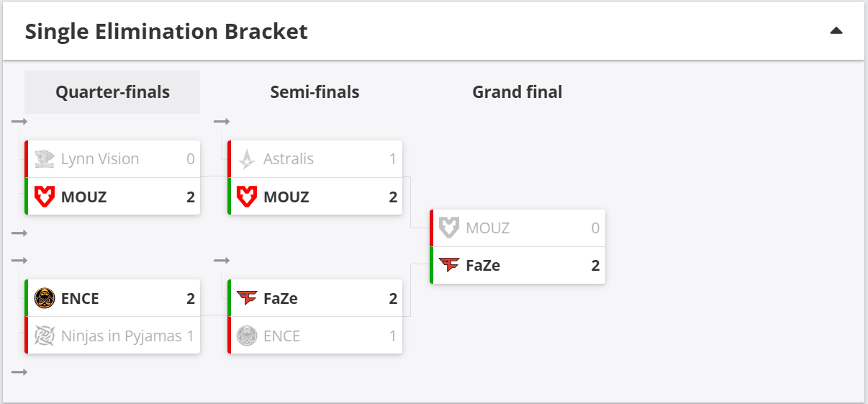Click the ENCE logo in quarter-finals
The width and height of the screenshot is (868, 404).
(x=45, y=298)
